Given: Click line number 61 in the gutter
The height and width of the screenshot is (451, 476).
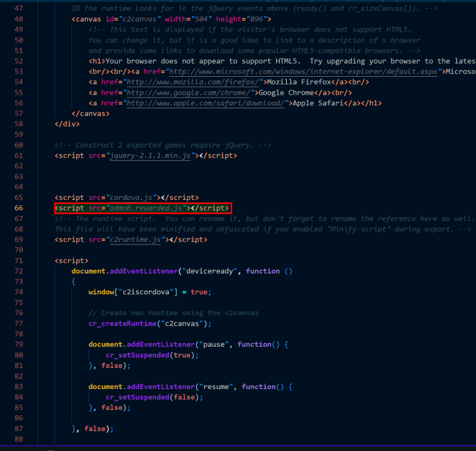Looking at the screenshot, I should coord(18,156).
